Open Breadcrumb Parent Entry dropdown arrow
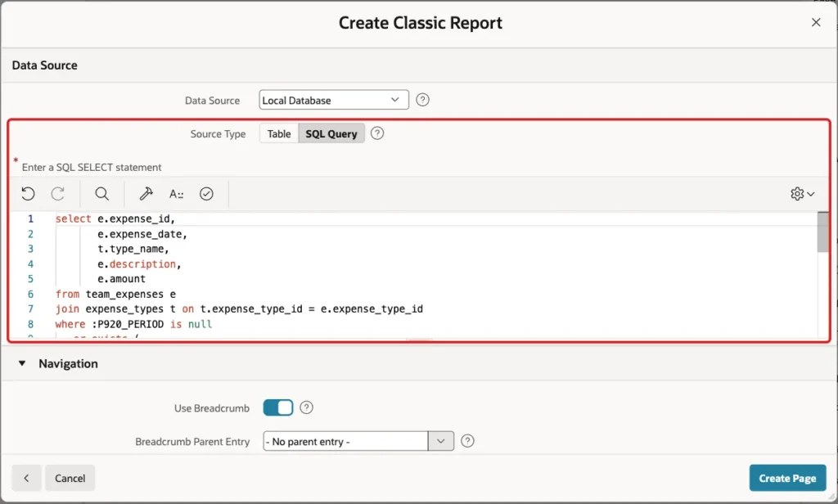 tap(441, 441)
